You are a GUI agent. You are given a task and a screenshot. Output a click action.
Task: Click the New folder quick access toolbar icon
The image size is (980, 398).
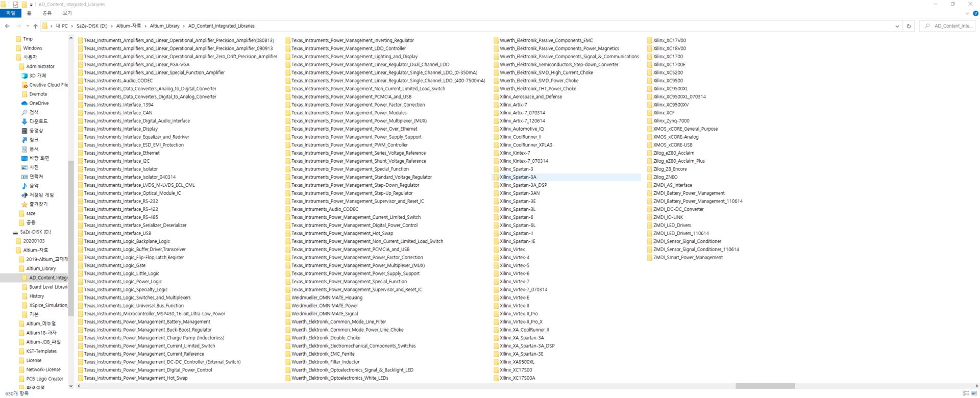23,4
